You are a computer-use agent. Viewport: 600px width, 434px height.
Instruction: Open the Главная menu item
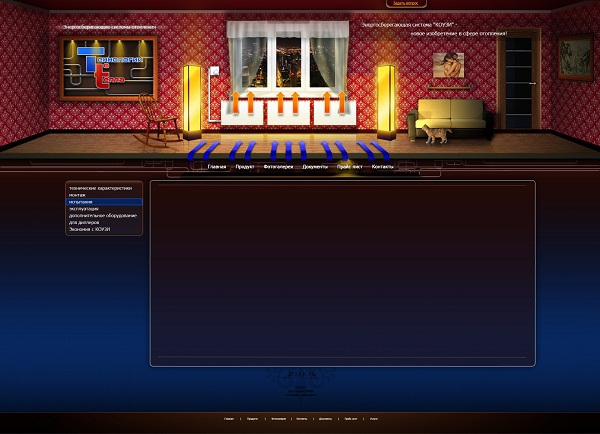[217, 166]
